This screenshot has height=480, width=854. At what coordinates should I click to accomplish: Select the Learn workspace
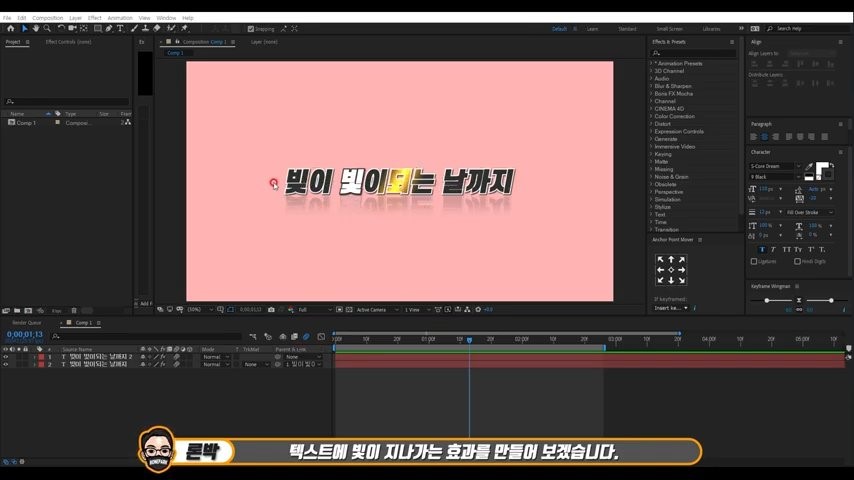(x=592, y=29)
